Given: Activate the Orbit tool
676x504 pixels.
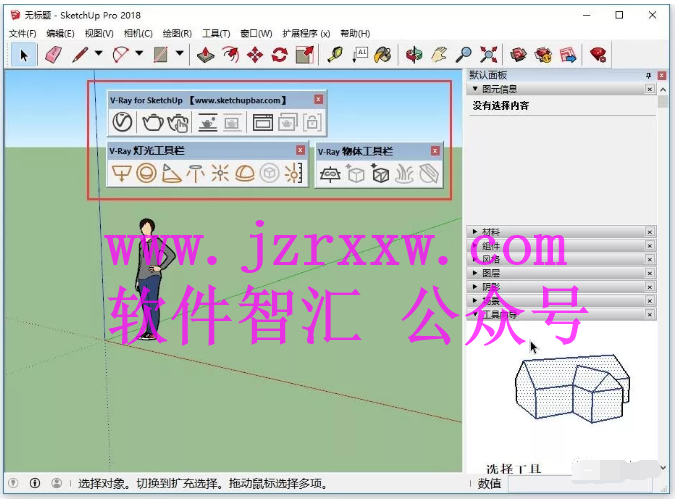Looking at the screenshot, I should click(x=414, y=55).
